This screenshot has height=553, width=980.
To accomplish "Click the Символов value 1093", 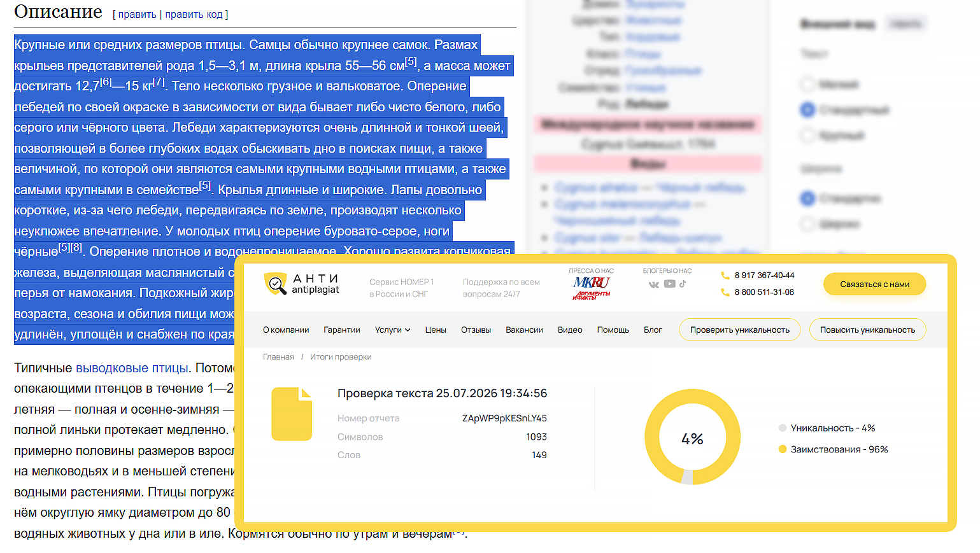I will (x=536, y=437).
